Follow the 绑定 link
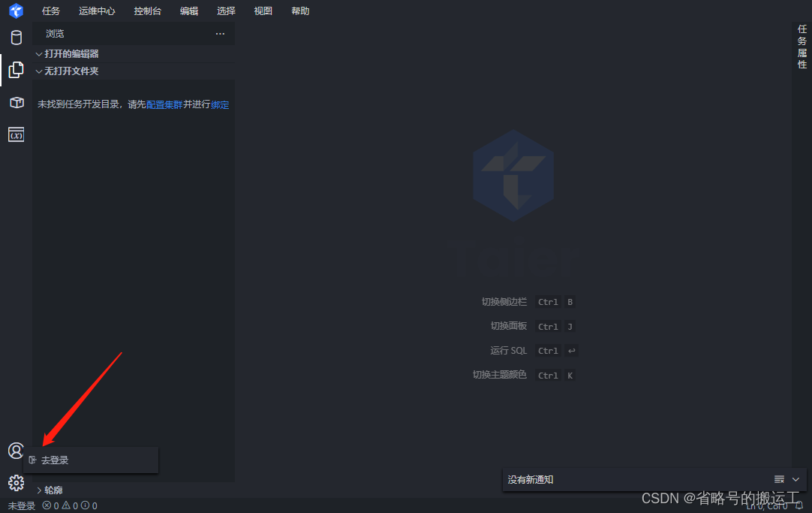Image resolution: width=812 pixels, height=513 pixels. (220, 104)
